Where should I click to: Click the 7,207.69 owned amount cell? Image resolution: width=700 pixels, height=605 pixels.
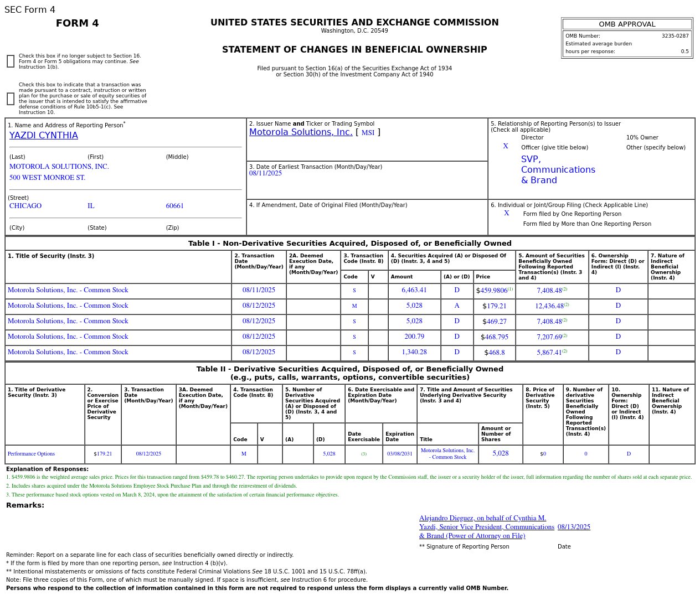[x=552, y=337]
